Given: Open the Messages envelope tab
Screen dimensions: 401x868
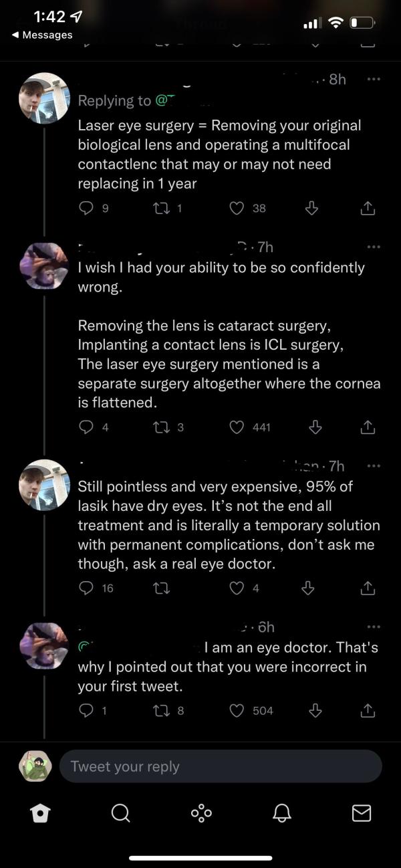Looking at the screenshot, I should 362,812.
